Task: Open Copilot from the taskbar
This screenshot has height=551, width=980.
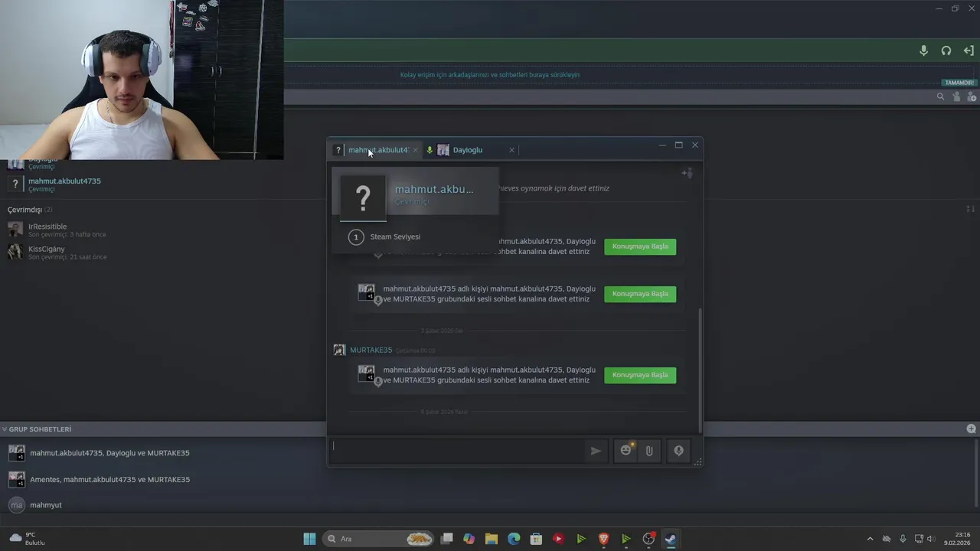Action: pos(469,539)
